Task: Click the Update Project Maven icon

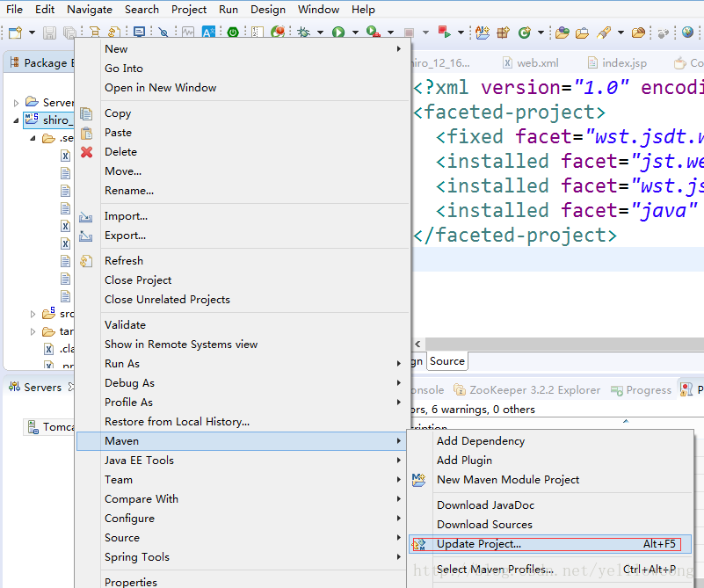Action: pos(419,544)
